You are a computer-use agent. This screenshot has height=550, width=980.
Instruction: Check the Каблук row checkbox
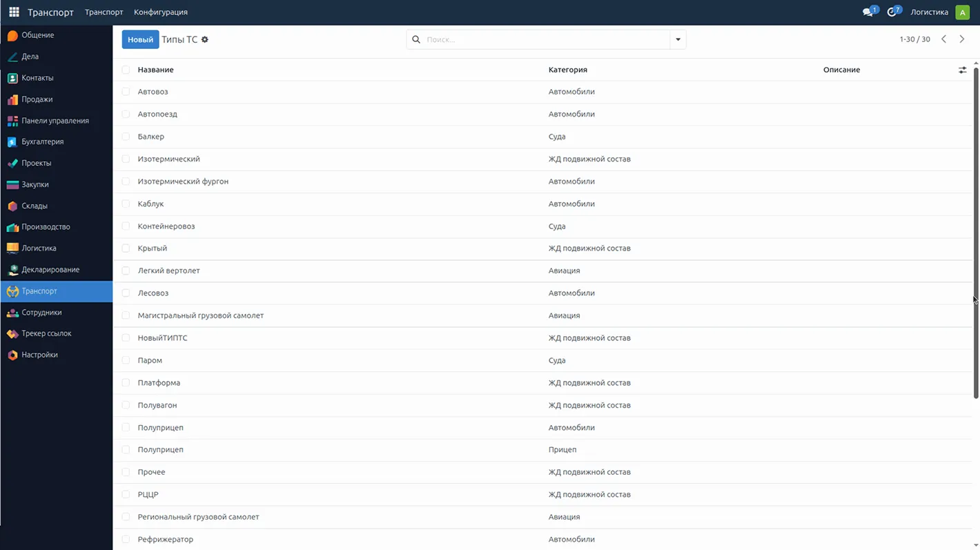pos(126,204)
